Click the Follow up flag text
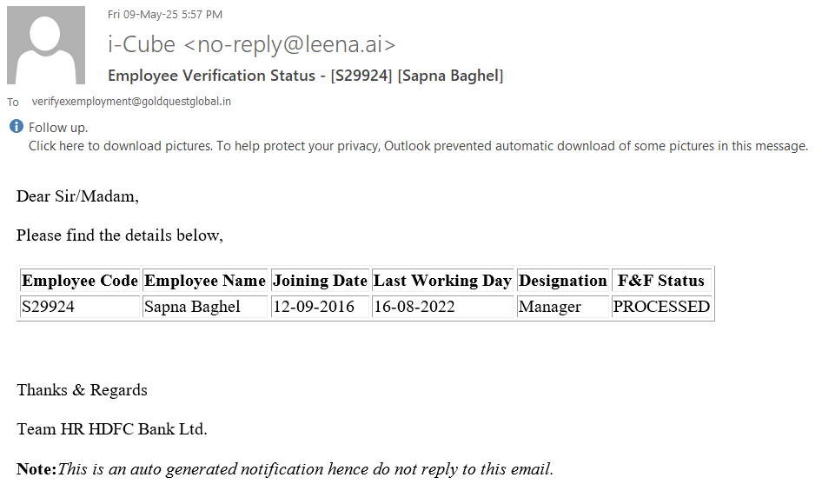 (58, 128)
